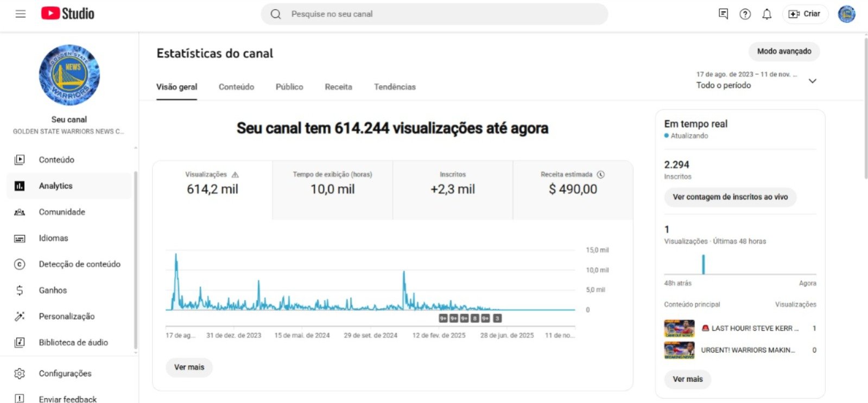Image resolution: width=868 pixels, height=403 pixels.
Task: Open the Configurações gear icon
Action: pyautogui.click(x=20, y=374)
